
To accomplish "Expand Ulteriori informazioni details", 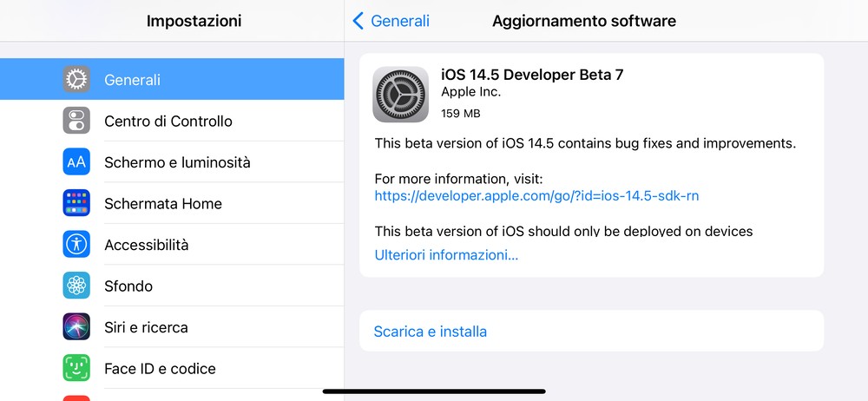I will [x=446, y=255].
